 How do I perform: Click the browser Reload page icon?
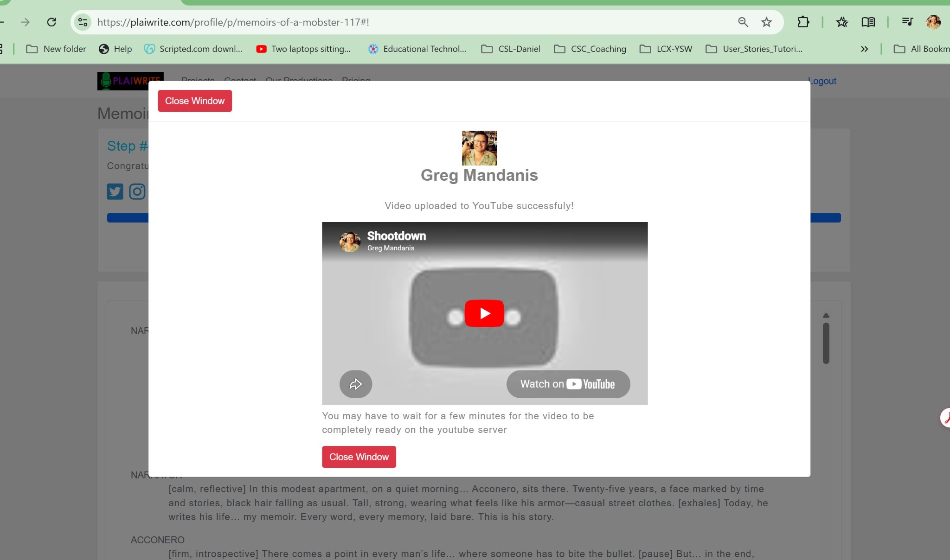point(51,22)
